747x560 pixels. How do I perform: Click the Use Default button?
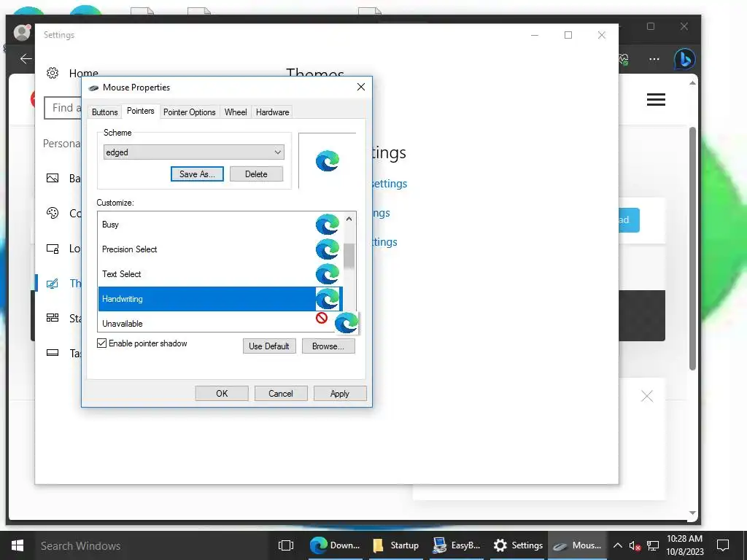268,346
